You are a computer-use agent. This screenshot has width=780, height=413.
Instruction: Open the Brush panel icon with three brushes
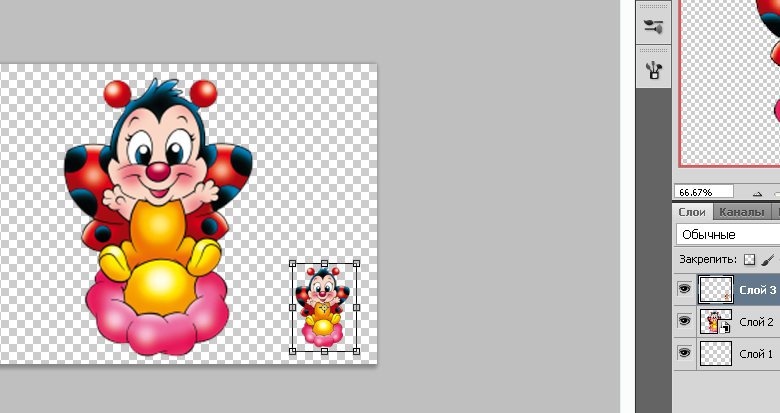654,69
